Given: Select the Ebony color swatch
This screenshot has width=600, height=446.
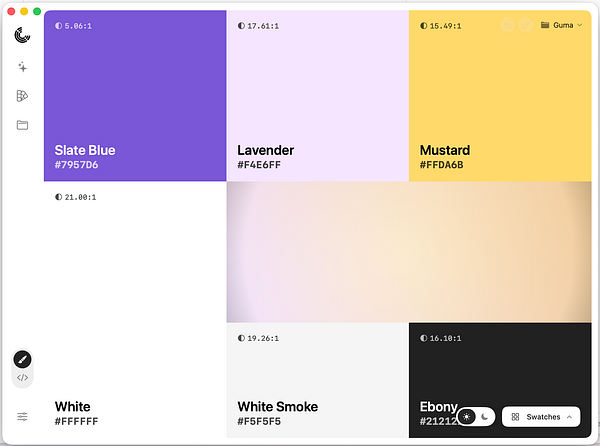Looking at the screenshot, I should pos(500,380).
